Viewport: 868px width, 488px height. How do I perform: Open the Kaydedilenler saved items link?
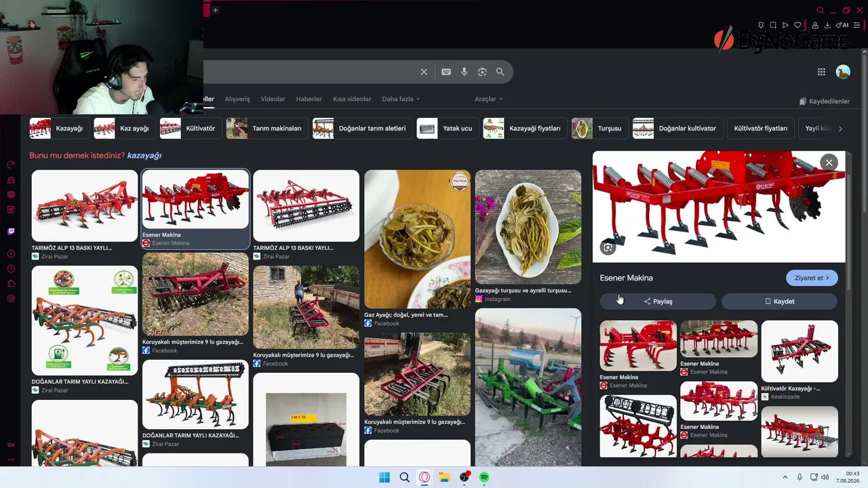coord(824,101)
